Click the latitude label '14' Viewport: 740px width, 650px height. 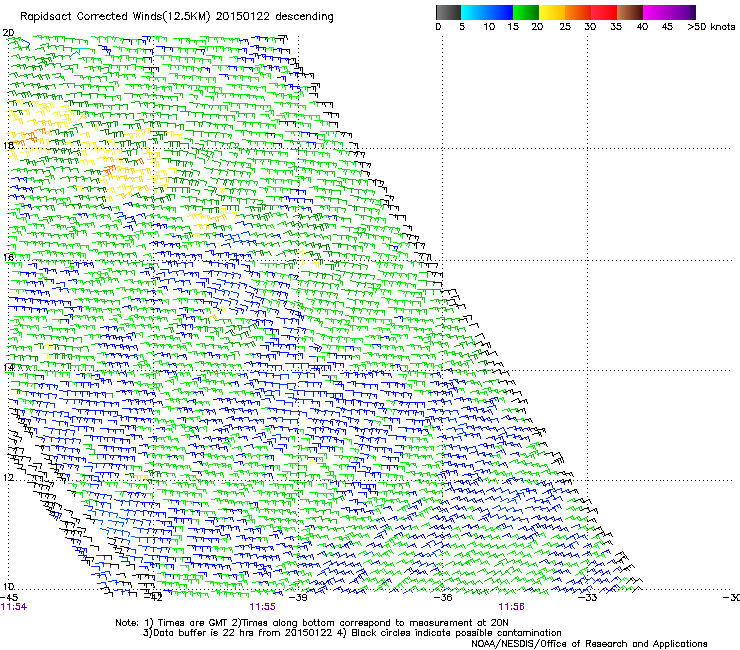point(8,368)
